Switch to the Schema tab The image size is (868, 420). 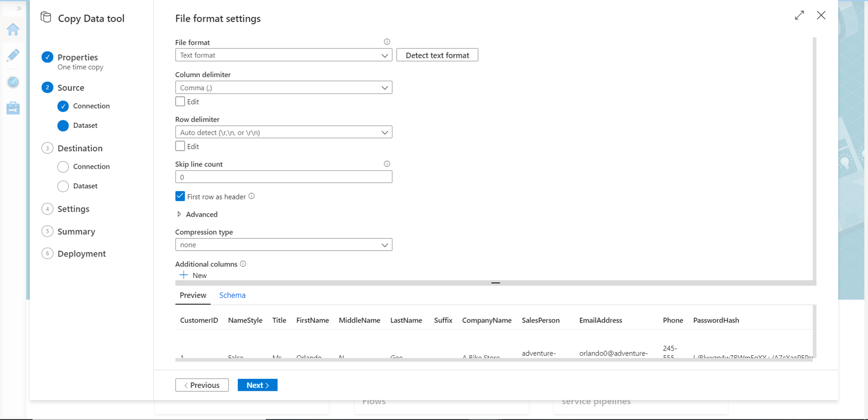click(x=232, y=295)
